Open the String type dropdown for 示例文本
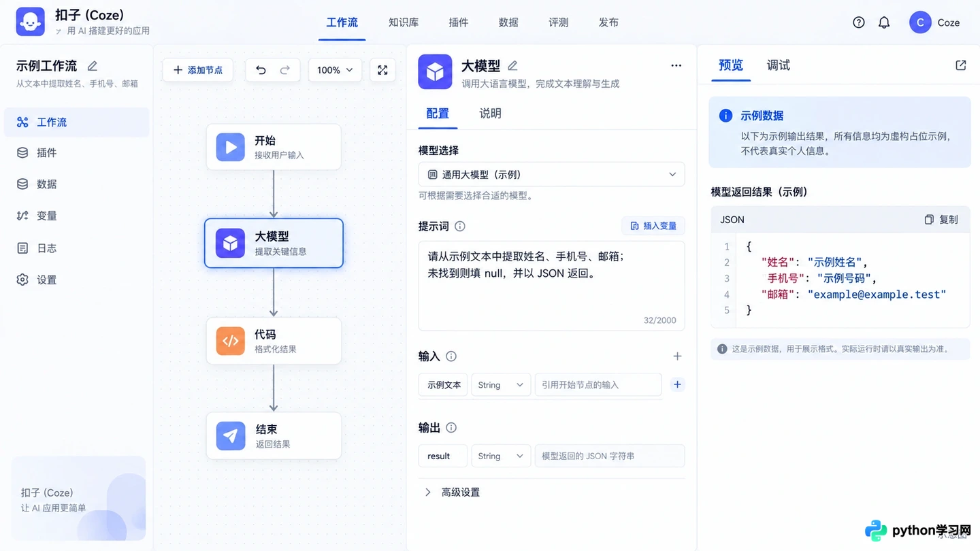Screen dimensions: 980x551 tap(501, 384)
